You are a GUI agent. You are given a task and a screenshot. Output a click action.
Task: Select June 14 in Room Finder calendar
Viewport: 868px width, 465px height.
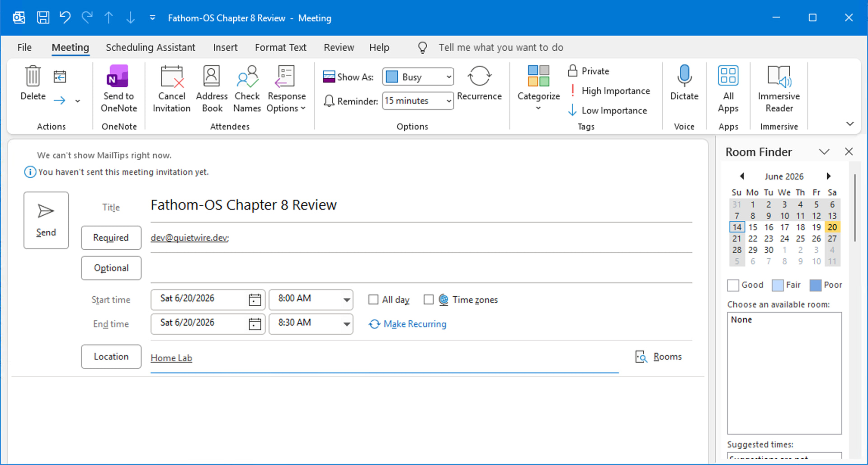(x=737, y=227)
